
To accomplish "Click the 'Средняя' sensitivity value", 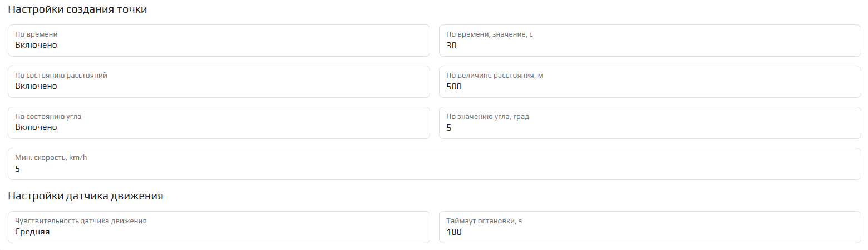I will point(32,232).
